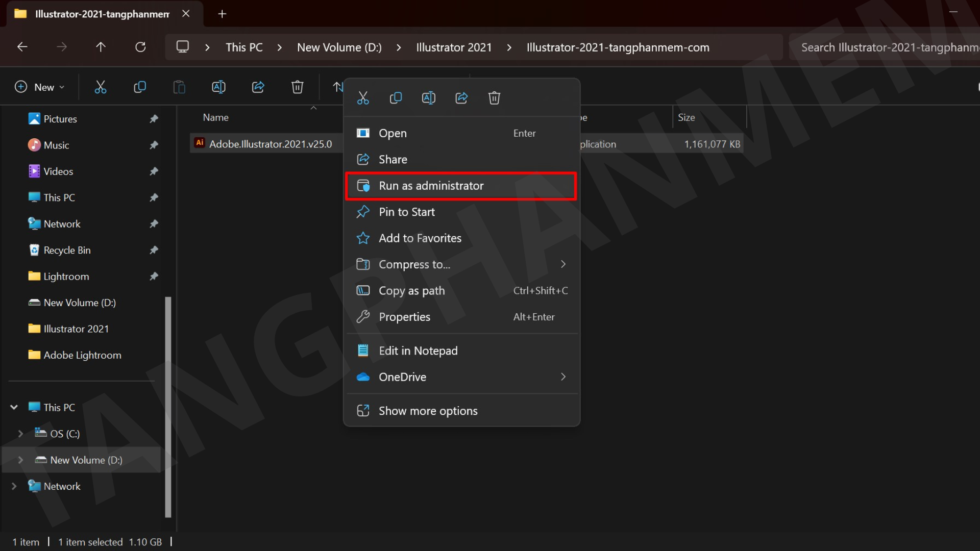The width and height of the screenshot is (980, 551).
Task: Click the Delete trash icon in the context menu
Action: tap(494, 98)
